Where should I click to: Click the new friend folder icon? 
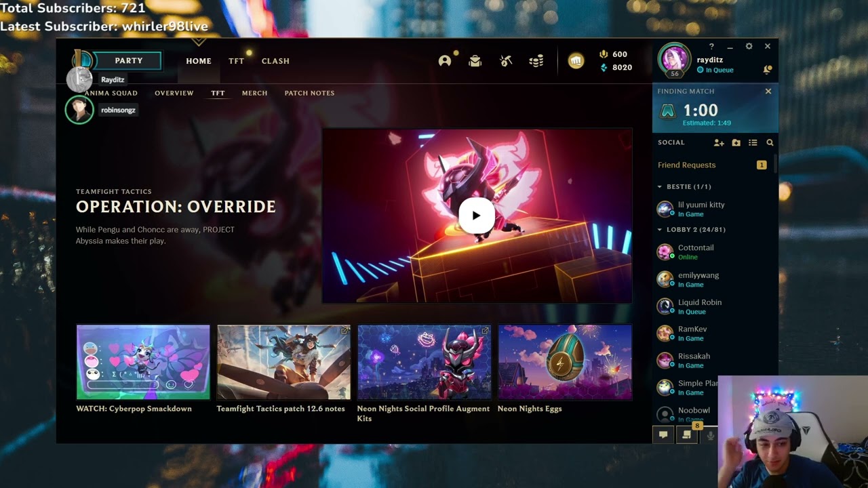[x=736, y=143]
